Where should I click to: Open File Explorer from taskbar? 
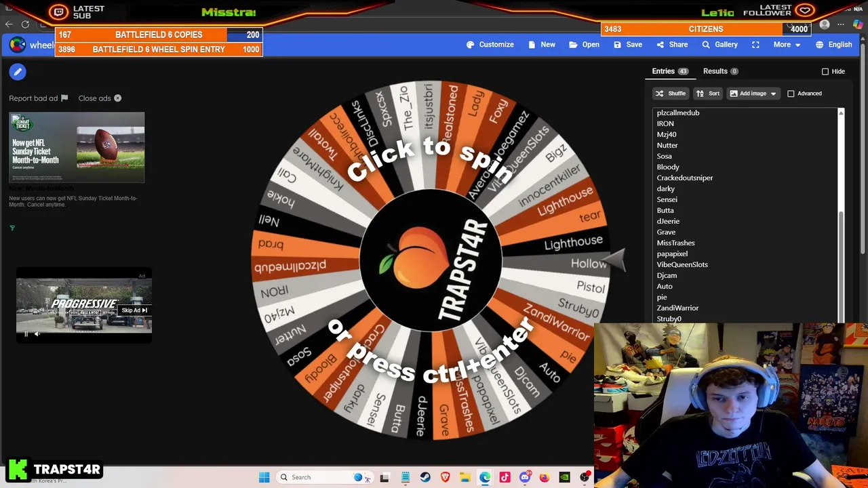click(465, 477)
